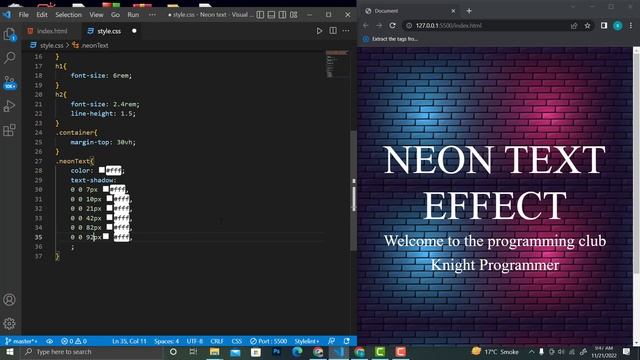640x360 pixels.
Task: Click the taskbar search box
Action: [x=91, y=352]
